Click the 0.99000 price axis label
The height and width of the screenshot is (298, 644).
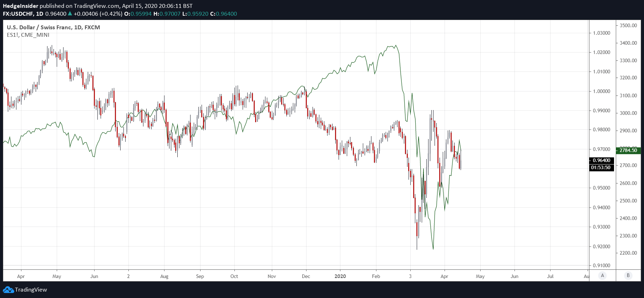point(602,110)
